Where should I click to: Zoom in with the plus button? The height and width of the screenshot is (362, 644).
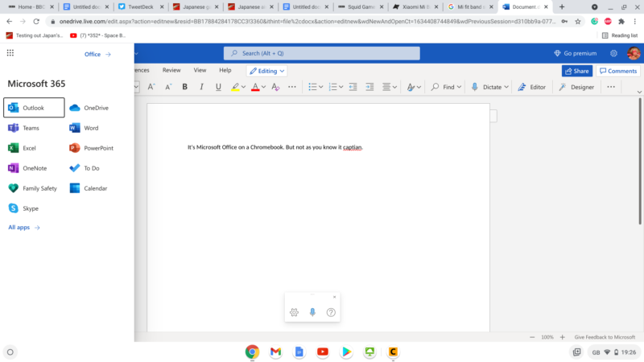[x=562, y=337]
